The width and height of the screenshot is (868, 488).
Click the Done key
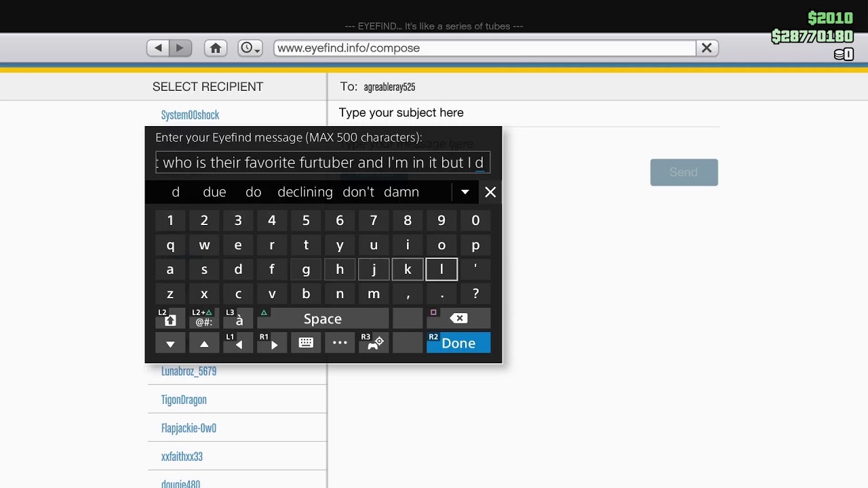[458, 344]
